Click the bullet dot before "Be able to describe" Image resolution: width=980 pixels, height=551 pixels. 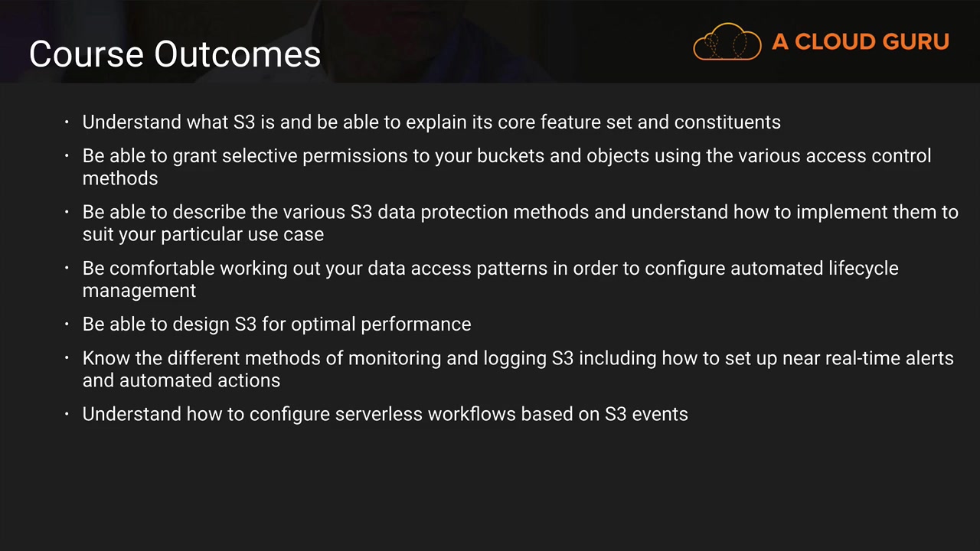click(67, 212)
